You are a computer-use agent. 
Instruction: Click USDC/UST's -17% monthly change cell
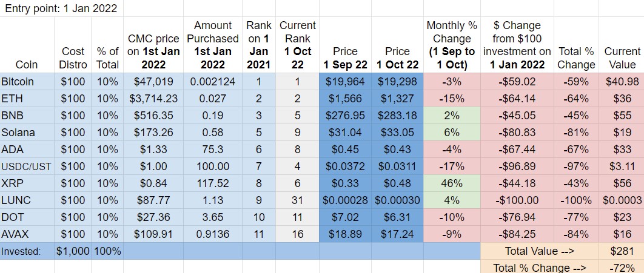452,166
